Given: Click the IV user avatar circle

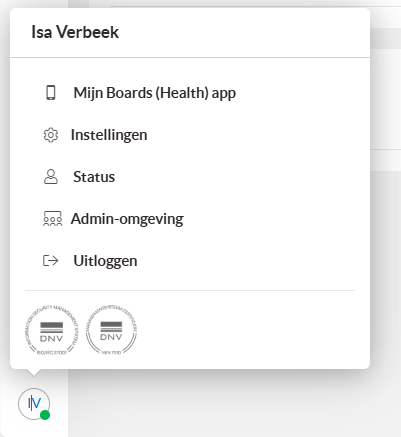Looking at the screenshot, I should pos(34,404).
